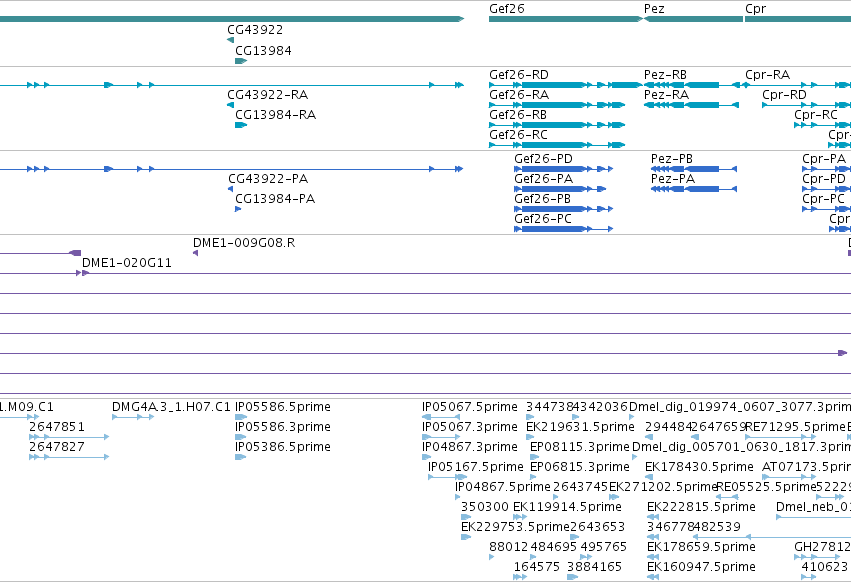The image size is (851, 582).
Task: Select the 495765 feature label
Action: click(x=604, y=547)
